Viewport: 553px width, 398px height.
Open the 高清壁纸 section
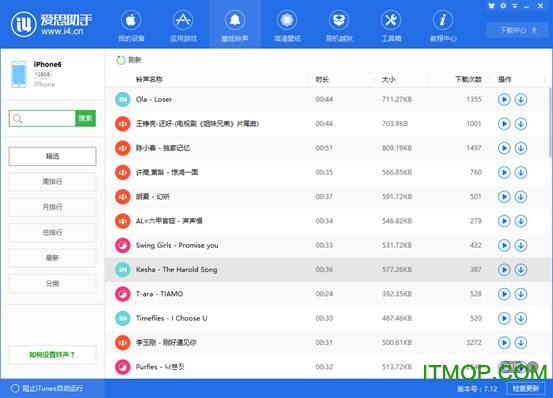pos(287,26)
